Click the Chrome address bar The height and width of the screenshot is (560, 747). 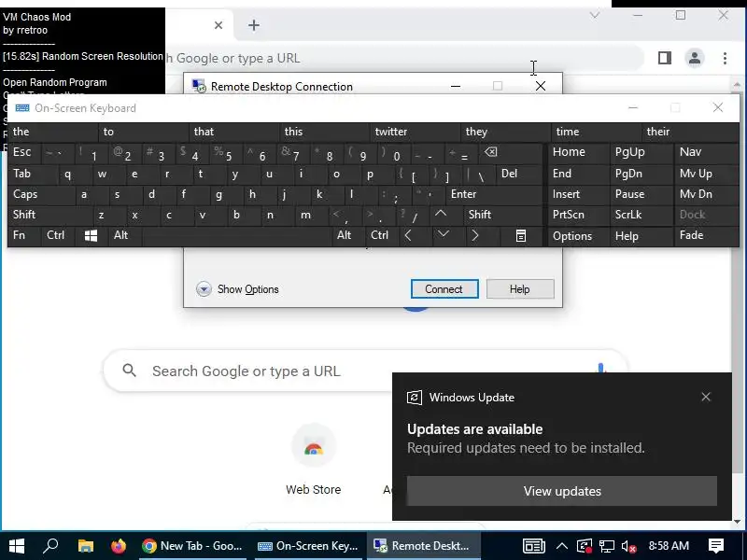pos(404,58)
